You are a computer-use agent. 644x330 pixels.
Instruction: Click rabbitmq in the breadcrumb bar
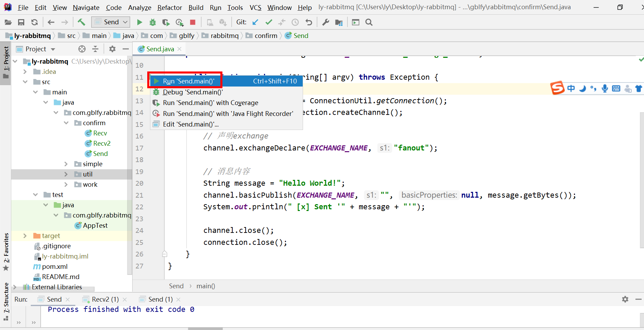224,36
